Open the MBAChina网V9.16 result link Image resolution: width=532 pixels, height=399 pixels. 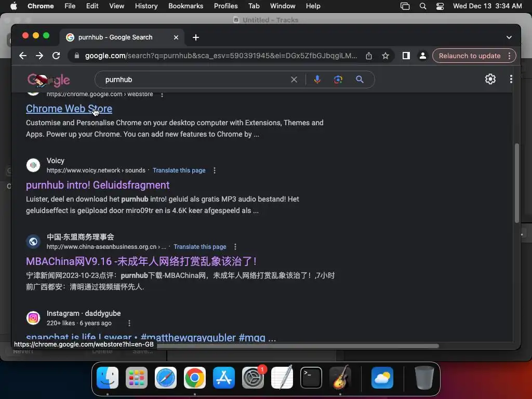141,261
